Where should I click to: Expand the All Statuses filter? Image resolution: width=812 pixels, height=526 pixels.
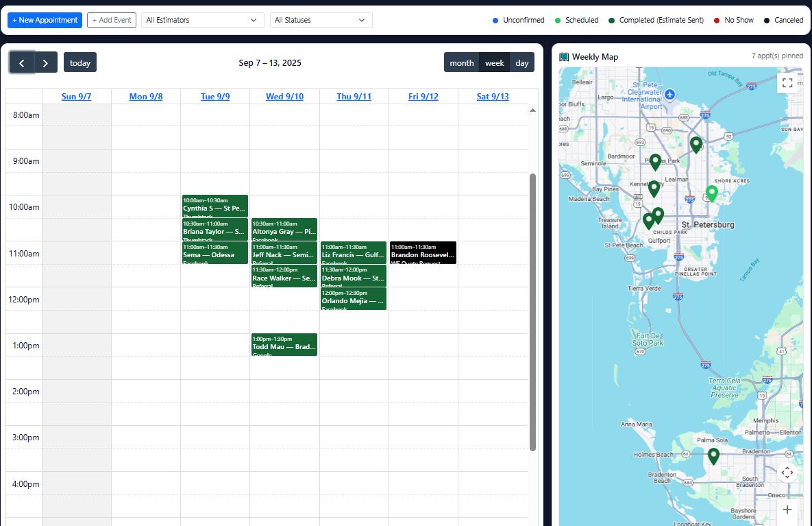[x=321, y=20]
